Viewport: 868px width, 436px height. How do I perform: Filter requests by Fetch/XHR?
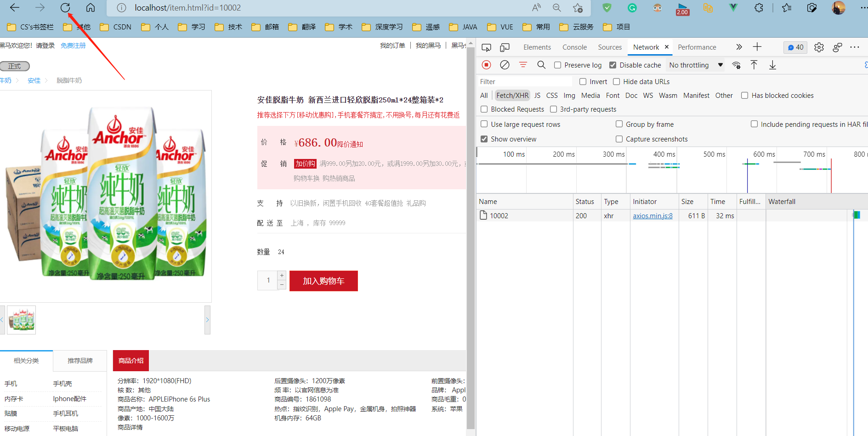(512, 96)
